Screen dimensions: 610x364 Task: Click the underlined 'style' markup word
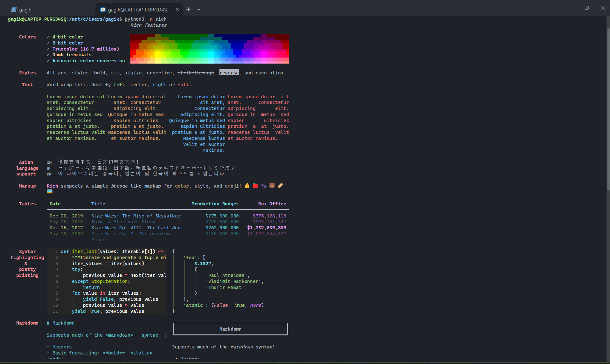coord(201,186)
